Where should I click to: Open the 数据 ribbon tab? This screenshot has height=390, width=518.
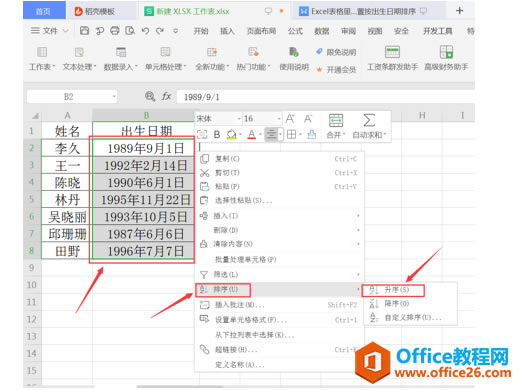322,31
